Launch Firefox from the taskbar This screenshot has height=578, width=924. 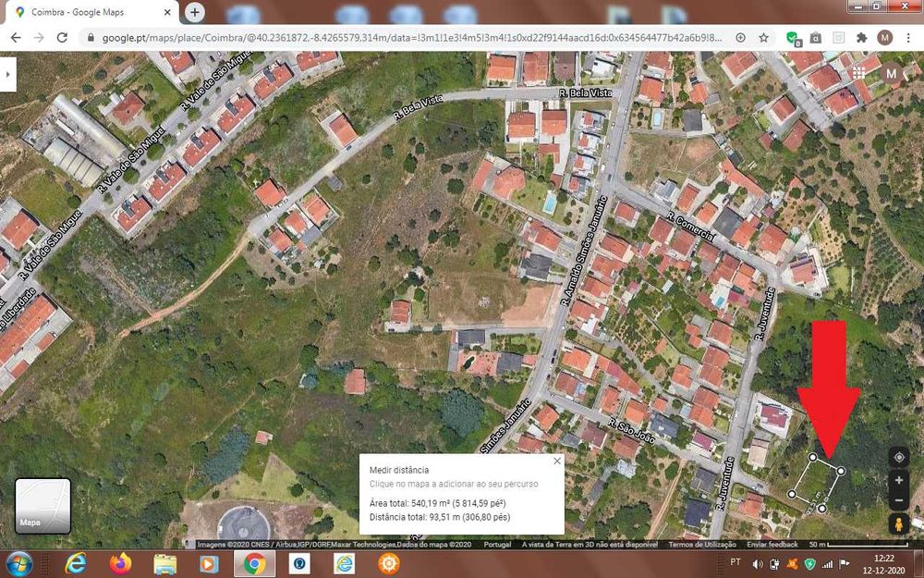click(121, 564)
